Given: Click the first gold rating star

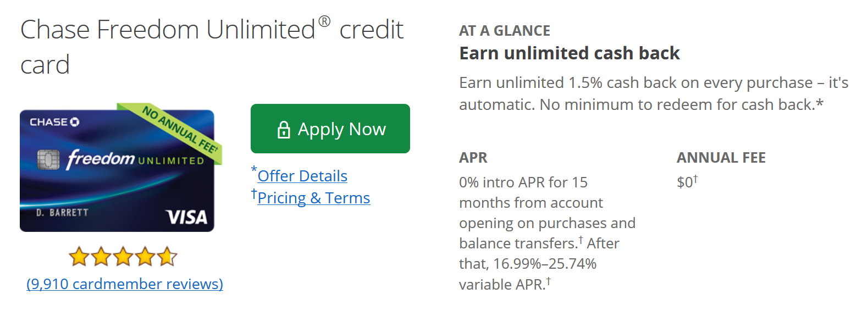Looking at the screenshot, I should [x=79, y=256].
